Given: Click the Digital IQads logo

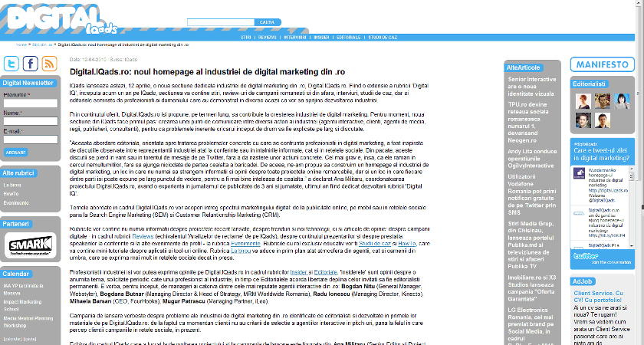Looking at the screenshot, I should click(61, 19).
